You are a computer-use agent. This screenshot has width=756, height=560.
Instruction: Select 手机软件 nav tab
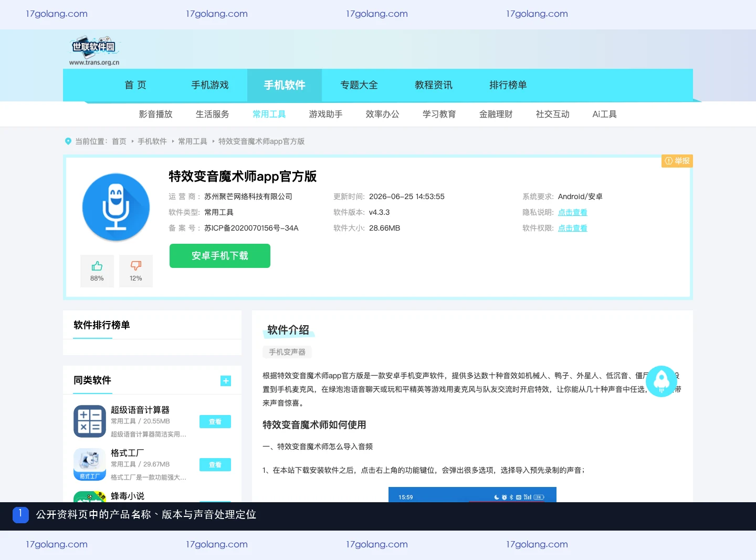pos(285,85)
